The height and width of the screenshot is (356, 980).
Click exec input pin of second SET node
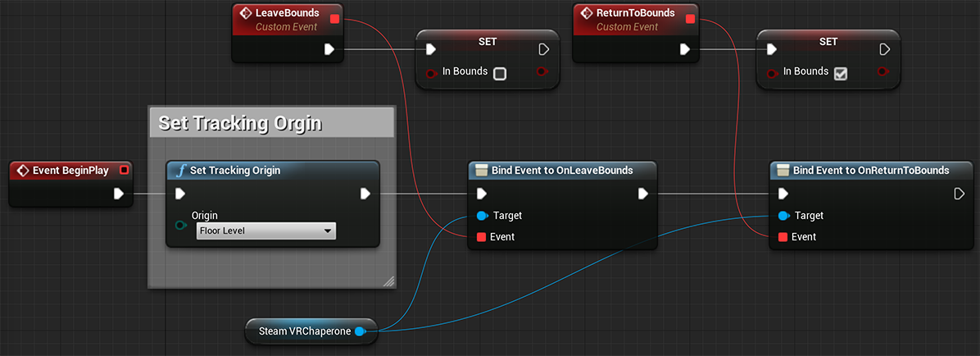[x=771, y=48]
